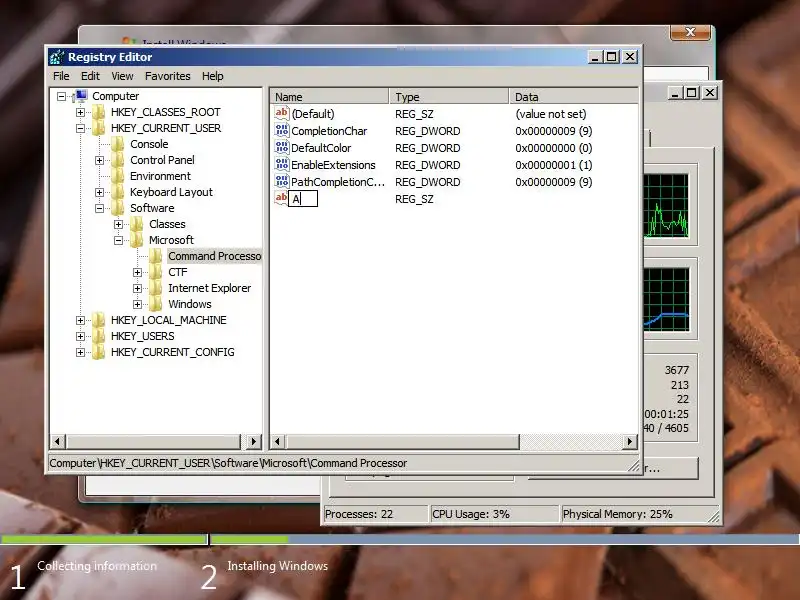Viewport: 800px width, 600px height.
Task: Collapse the Software key
Action: pos(99,208)
